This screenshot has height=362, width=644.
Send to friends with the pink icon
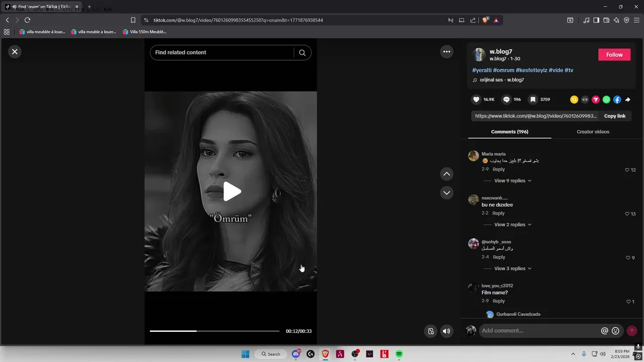point(596,100)
